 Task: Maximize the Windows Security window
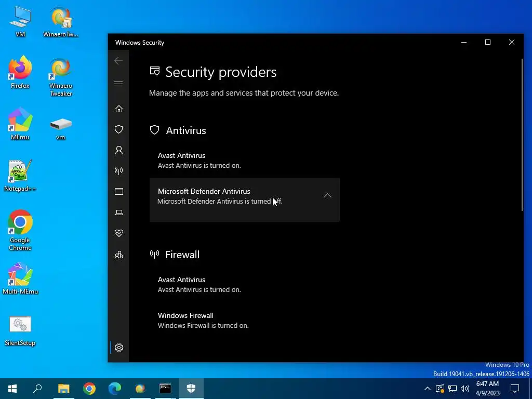point(488,42)
